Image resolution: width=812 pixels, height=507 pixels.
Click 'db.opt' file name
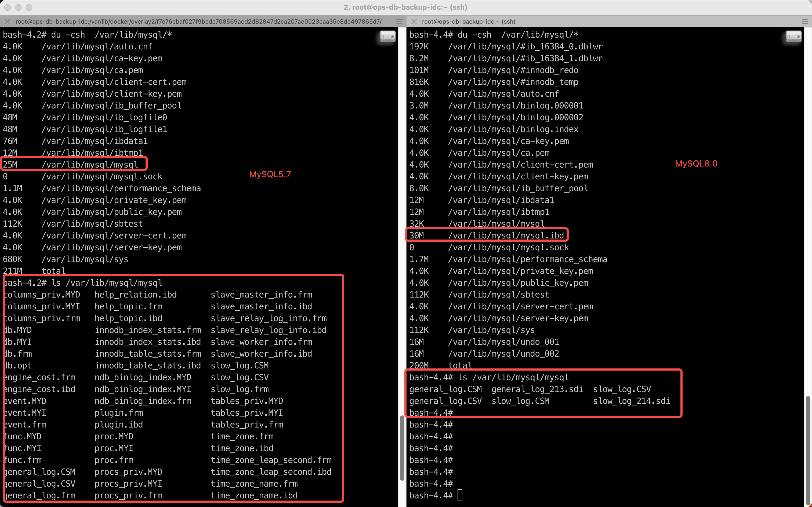pos(18,365)
